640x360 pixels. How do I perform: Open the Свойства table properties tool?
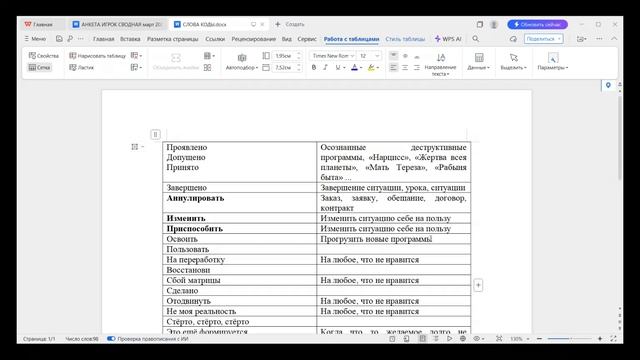44,56
